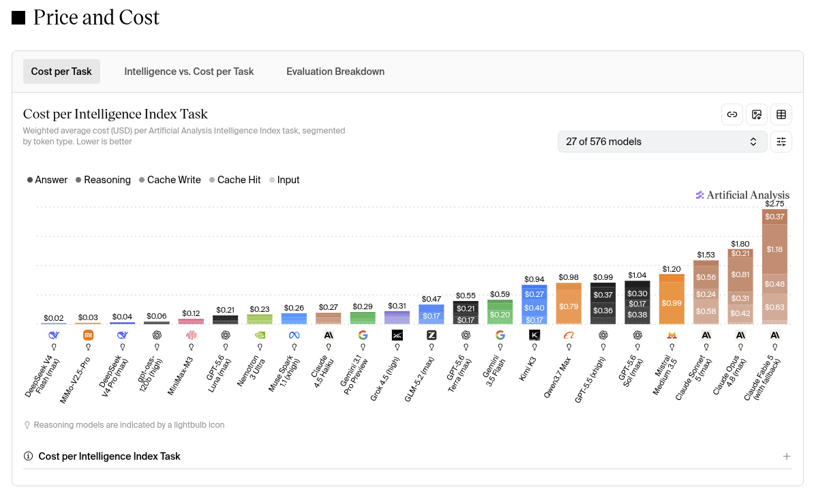Click the Kimi K3 axis label
This screenshot has width=814, height=504.
tap(528, 368)
